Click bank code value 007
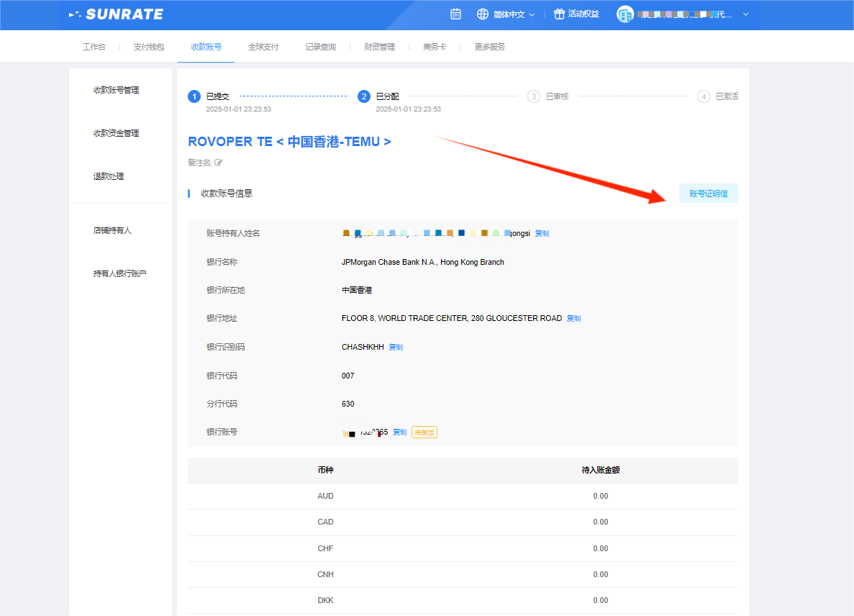The image size is (854, 616). [348, 376]
